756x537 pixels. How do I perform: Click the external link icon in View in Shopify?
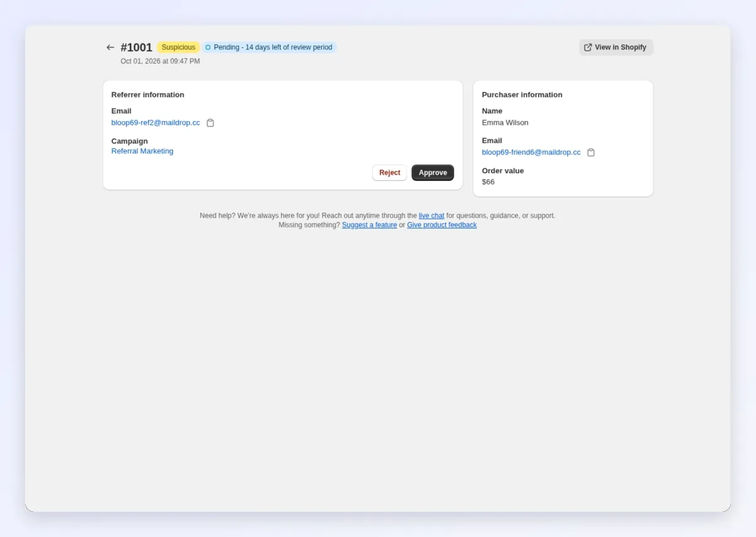point(588,47)
